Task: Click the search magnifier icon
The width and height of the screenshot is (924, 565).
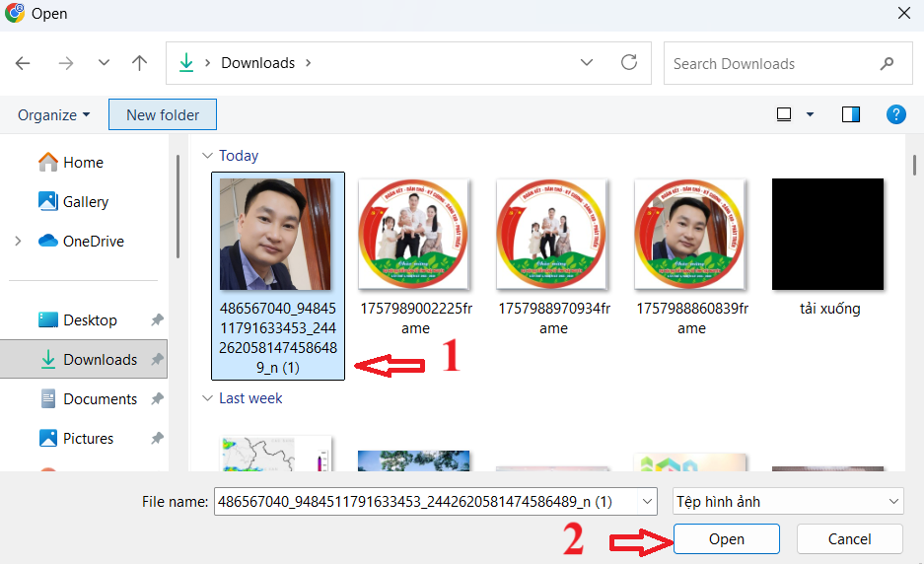Action: 887,63
